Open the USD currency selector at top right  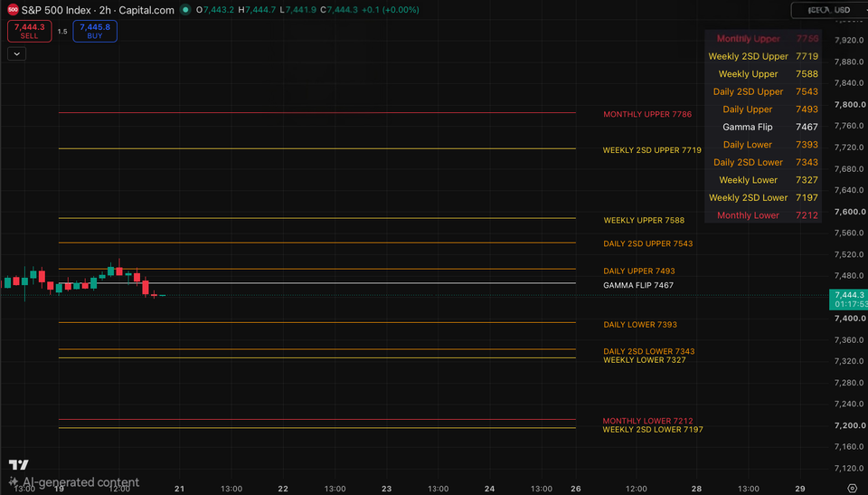(829, 10)
